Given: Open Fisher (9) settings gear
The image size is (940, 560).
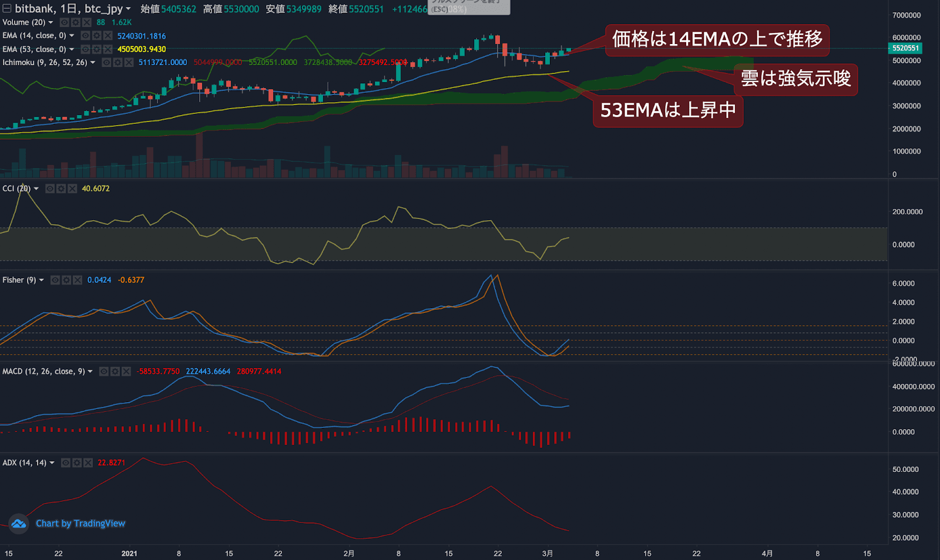Looking at the screenshot, I should pyautogui.click(x=66, y=280).
